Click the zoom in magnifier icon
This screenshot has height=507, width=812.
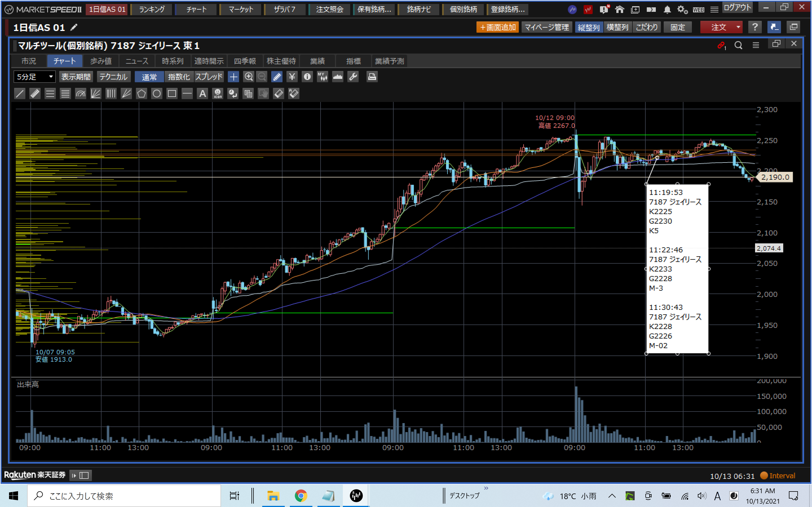click(248, 77)
